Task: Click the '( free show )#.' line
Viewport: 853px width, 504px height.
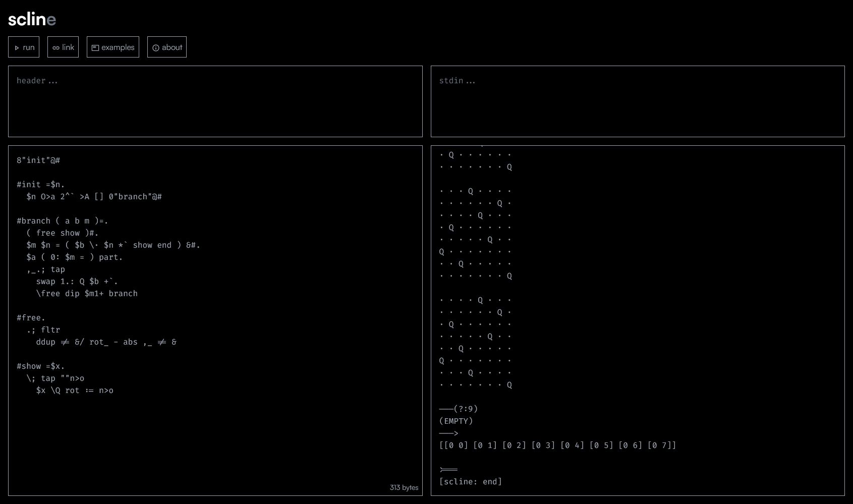Action: point(63,233)
